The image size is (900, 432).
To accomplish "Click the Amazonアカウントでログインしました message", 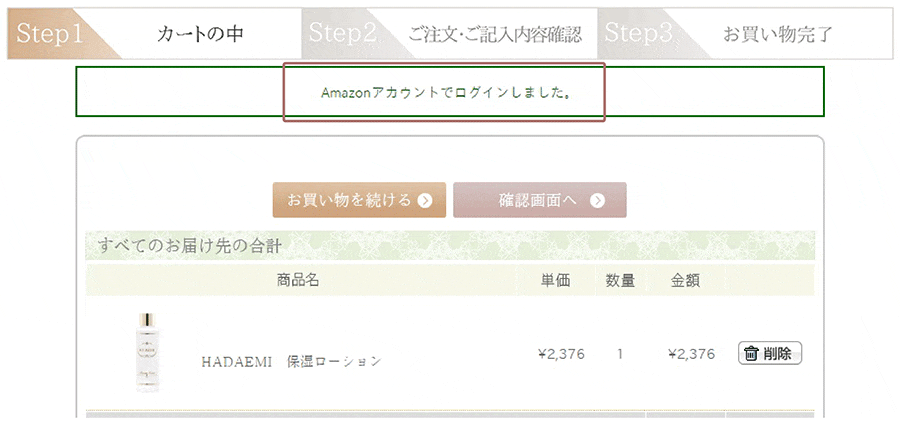I will (x=445, y=92).
